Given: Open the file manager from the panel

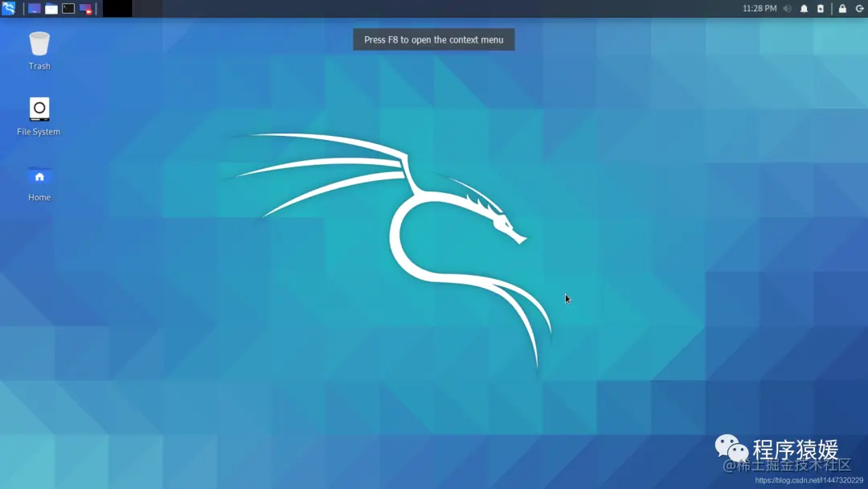Looking at the screenshot, I should [51, 9].
